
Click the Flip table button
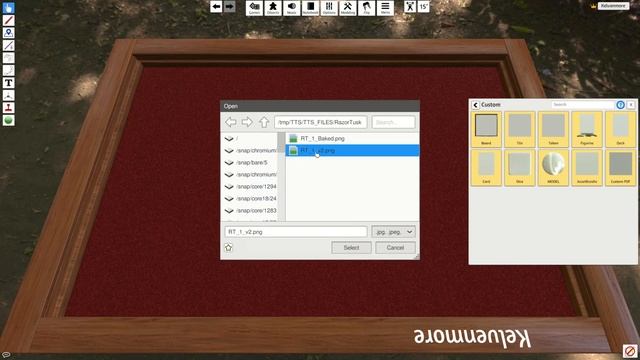[367, 8]
